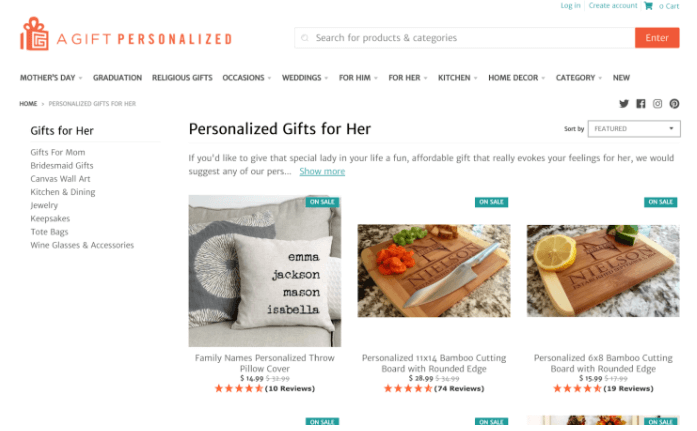Open the 11x14 Bamboo Cutting Board thumbnail
Image resolution: width=697 pixels, height=431 pixels.
434,271
